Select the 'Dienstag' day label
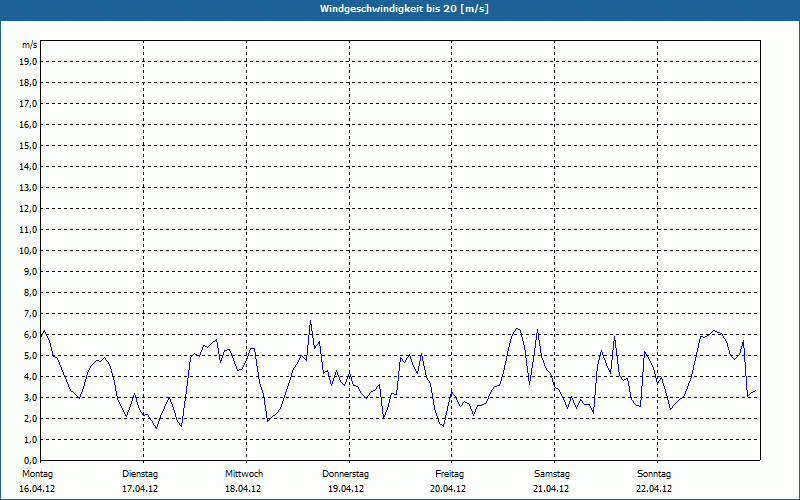Viewport: 800px width, 500px height. click(140, 474)
